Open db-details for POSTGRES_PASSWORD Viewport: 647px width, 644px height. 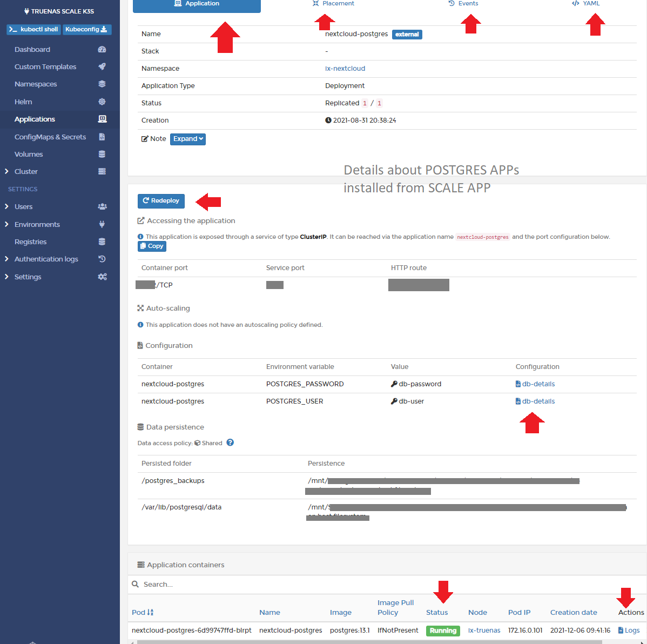pyautogui.click(x=535, y=384)
